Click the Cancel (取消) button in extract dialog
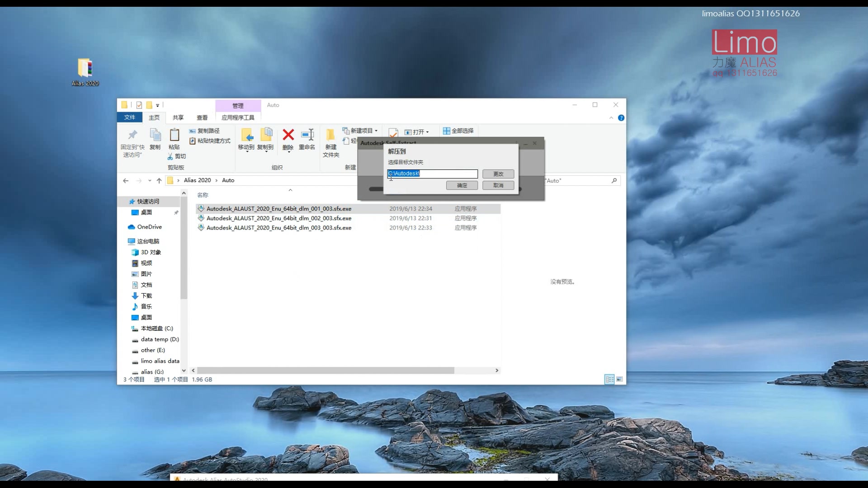 click(x=498, y=185)
